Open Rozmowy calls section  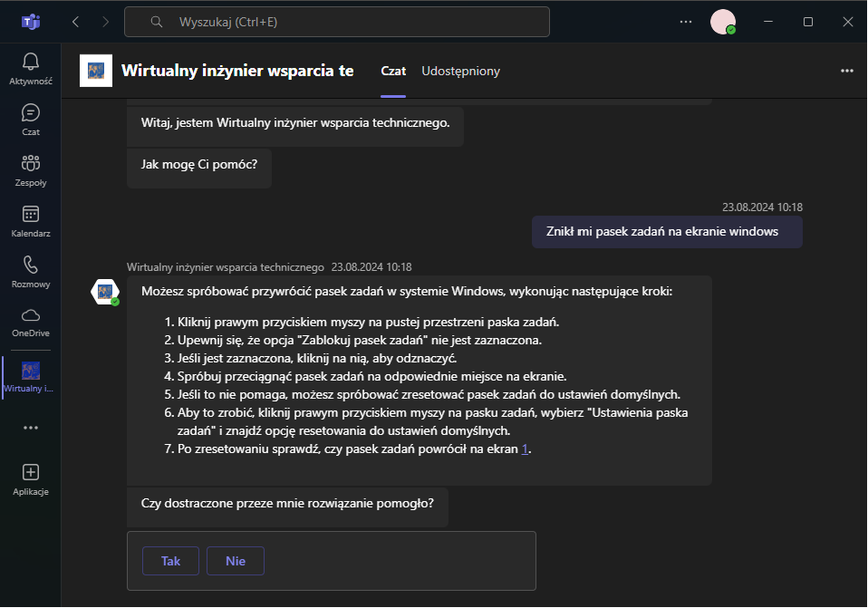click(31, 272)
